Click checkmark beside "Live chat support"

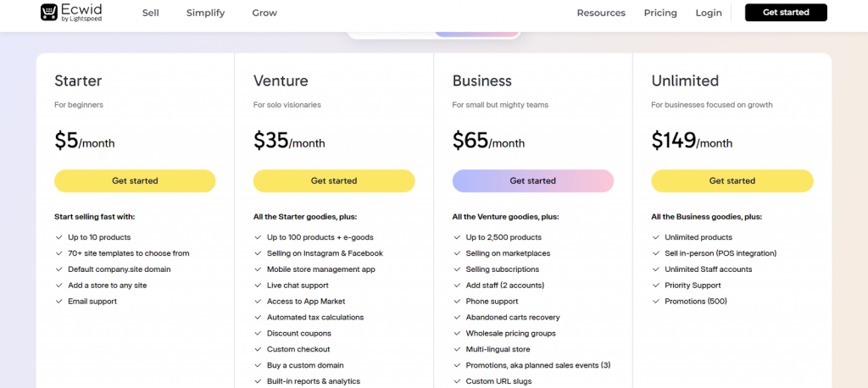(x=258, y=285)
